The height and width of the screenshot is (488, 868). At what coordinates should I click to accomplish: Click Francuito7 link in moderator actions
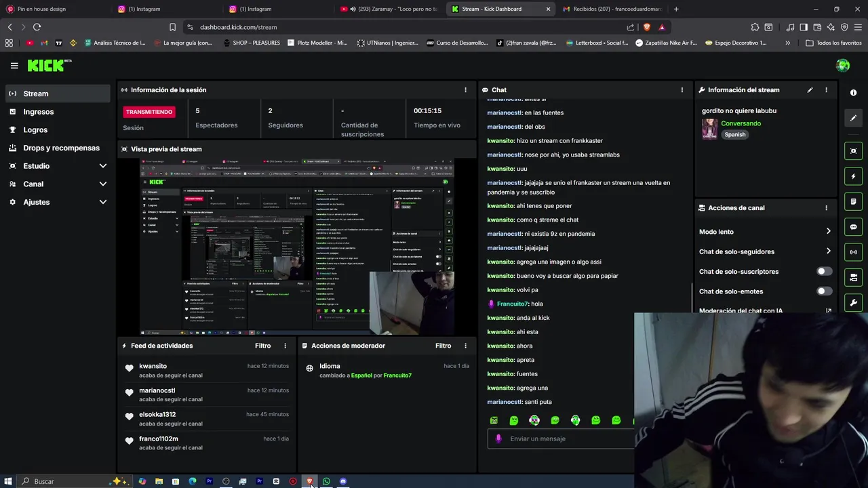(x=397, y=375)
